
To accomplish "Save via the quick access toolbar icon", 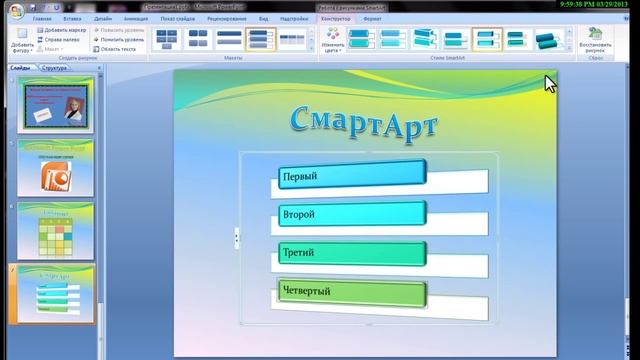I will [x=33, y=8].
